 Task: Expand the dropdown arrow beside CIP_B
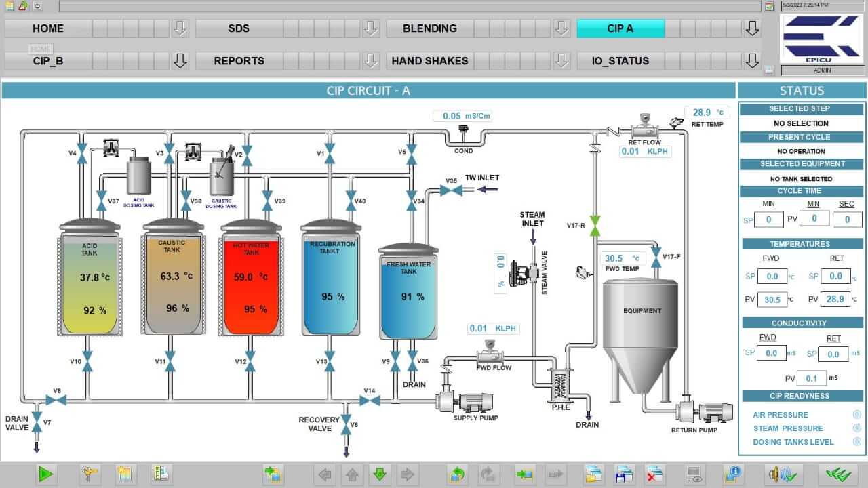[x=180, y=61]
